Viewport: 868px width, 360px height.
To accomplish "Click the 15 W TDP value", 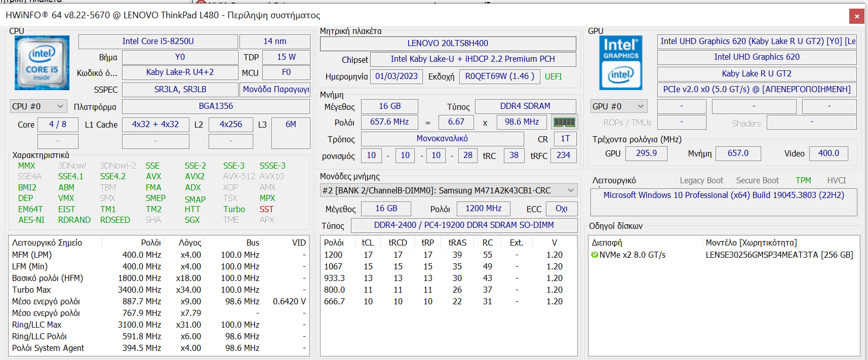I will tap(286, 57).
